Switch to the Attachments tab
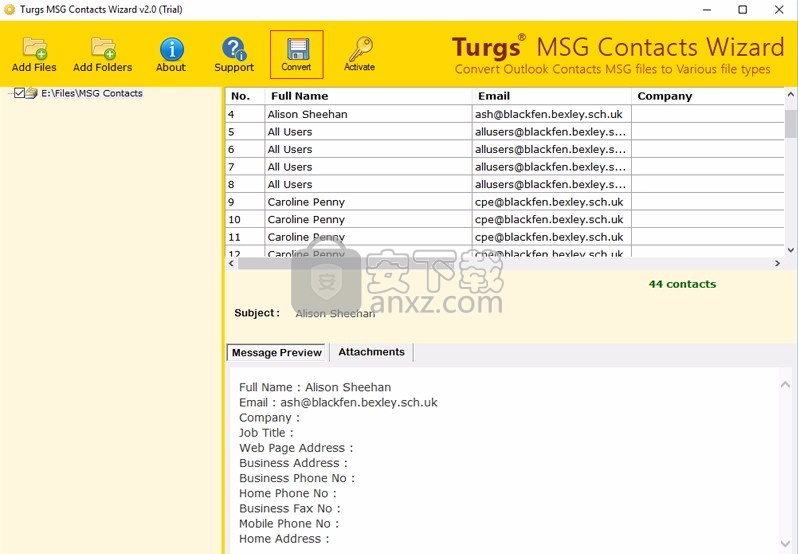The width and height of the screenshot is (798, 554). pos(372,352)
